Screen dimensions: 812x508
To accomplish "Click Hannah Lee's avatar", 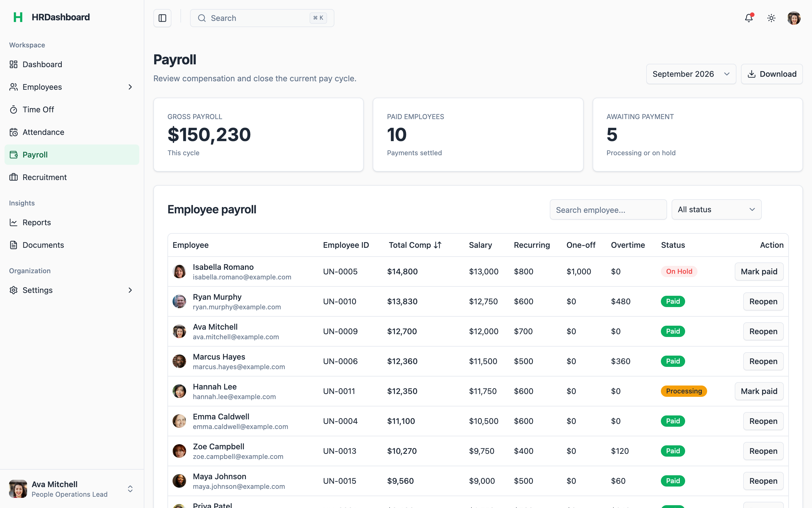I will pyautogui.click(x=179, y=391).
